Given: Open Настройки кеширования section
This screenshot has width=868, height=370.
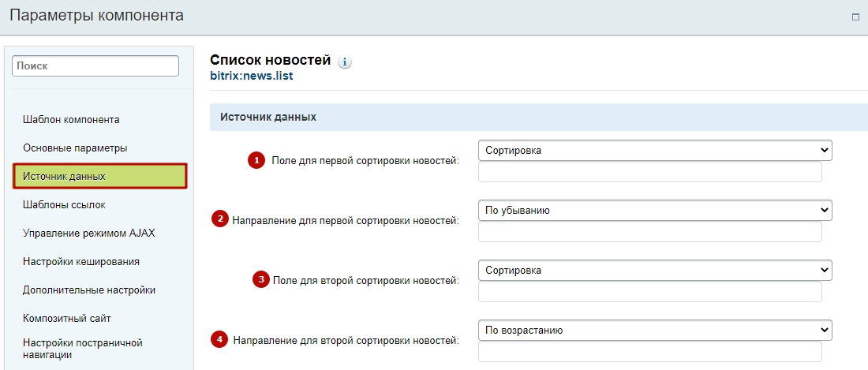Looking at the screenshot, I should coord(80,262).
